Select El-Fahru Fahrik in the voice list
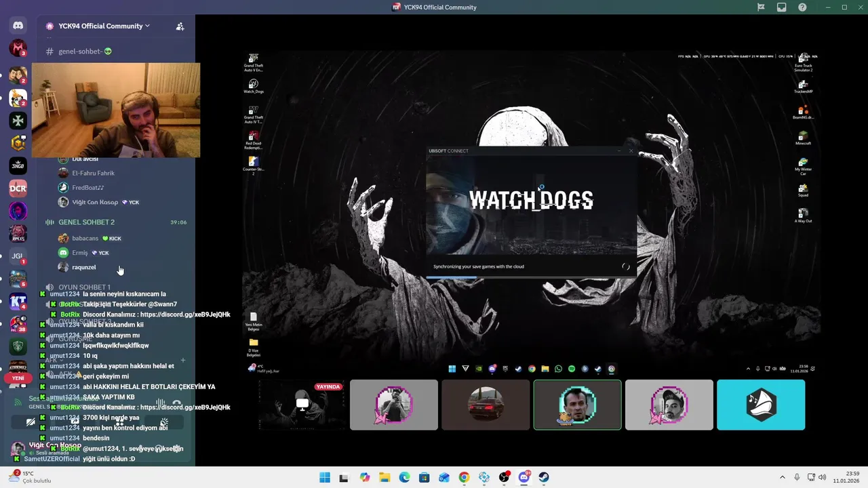Viewport: 868px width, 488px height. 94,174
